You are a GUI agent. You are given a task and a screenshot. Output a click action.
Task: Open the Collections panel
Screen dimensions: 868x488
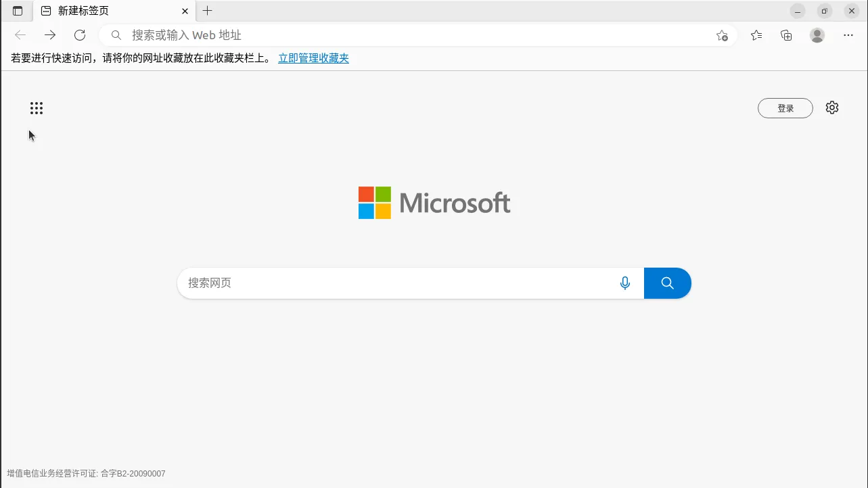(x=786, y=35)
